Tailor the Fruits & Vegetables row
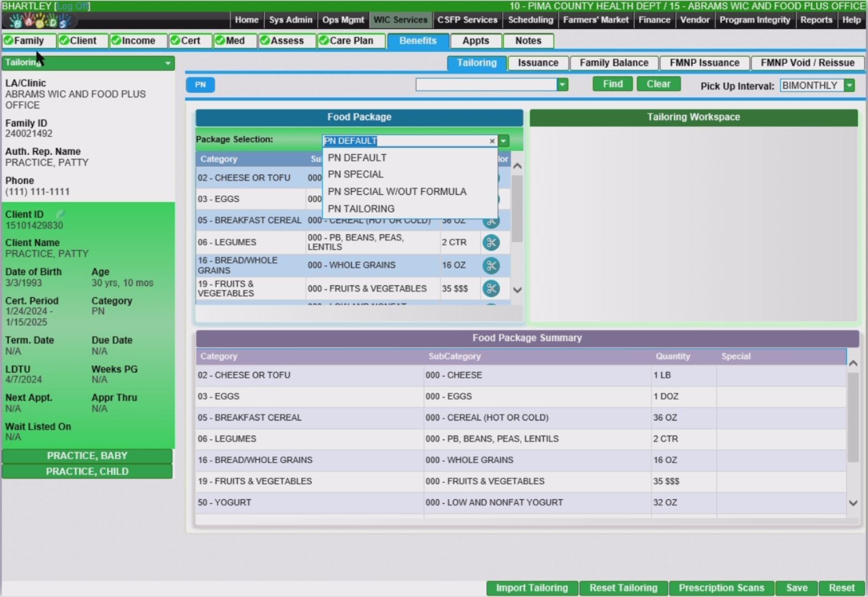Screen dimensions: 868x597 (491, 288)
